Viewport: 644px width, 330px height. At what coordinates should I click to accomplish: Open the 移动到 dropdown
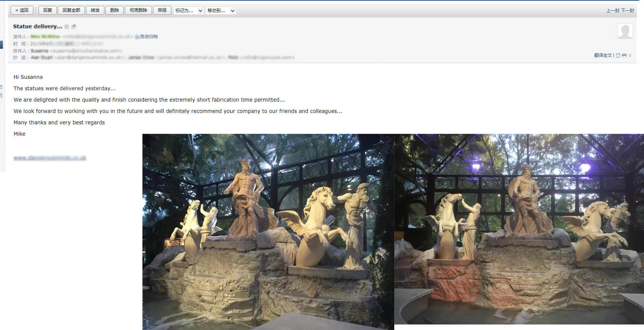221,11
